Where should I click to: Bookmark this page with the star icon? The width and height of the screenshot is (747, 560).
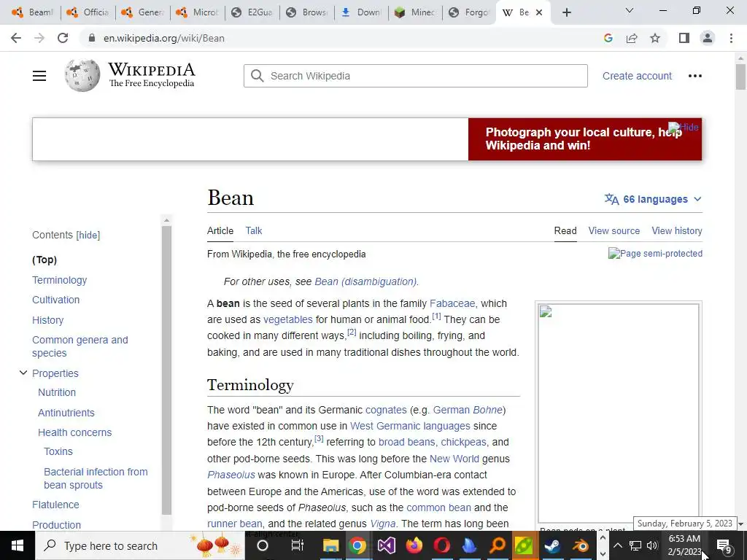coord(655,38)
